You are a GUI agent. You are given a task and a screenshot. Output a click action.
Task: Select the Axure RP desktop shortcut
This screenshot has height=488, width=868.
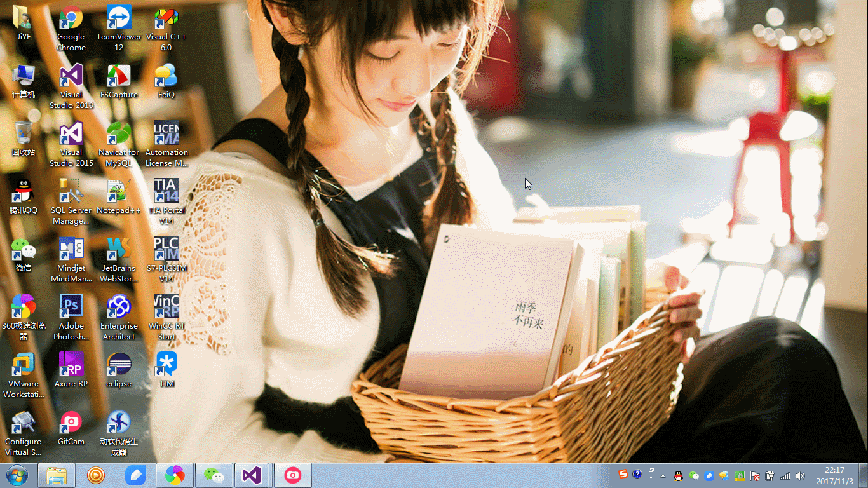point(71,370)
